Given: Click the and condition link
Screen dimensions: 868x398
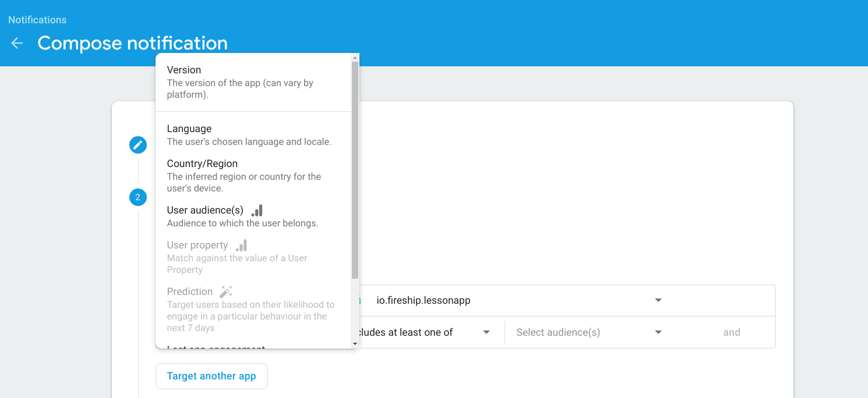Looking at the screenshot, I should (x=732, y=332).
